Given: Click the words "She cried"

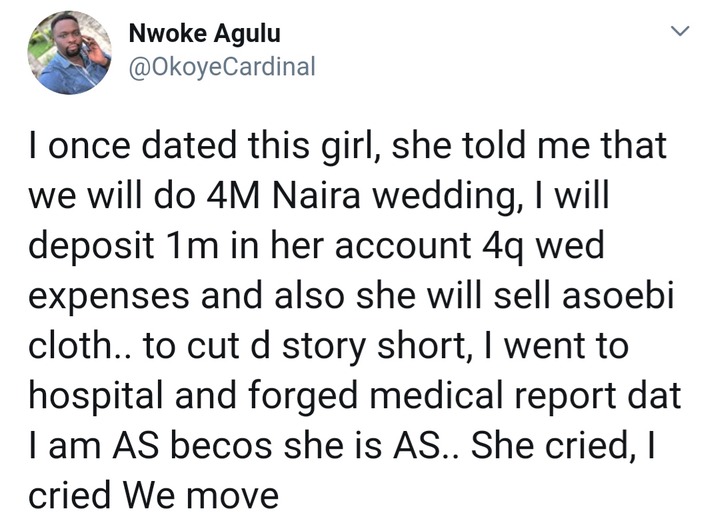Looking at the screenshot, I should click(559, 444).
